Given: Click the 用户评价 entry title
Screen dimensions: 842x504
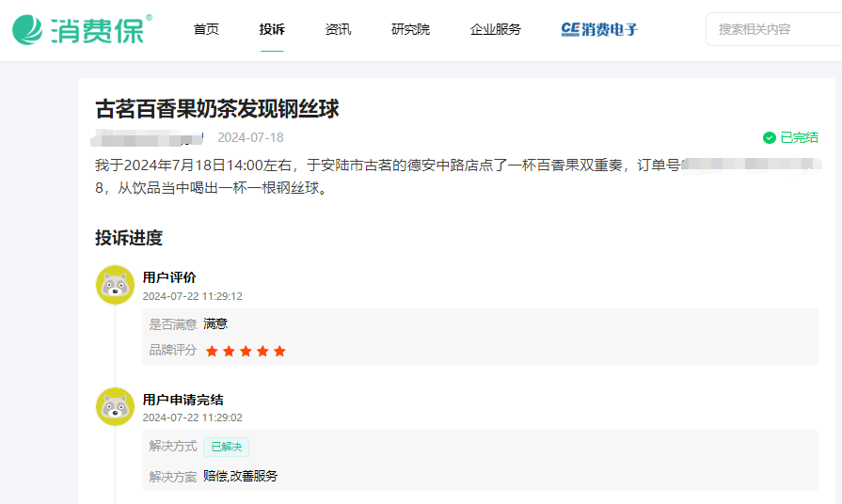Looking at the screenshot, I should pos(169,277).
